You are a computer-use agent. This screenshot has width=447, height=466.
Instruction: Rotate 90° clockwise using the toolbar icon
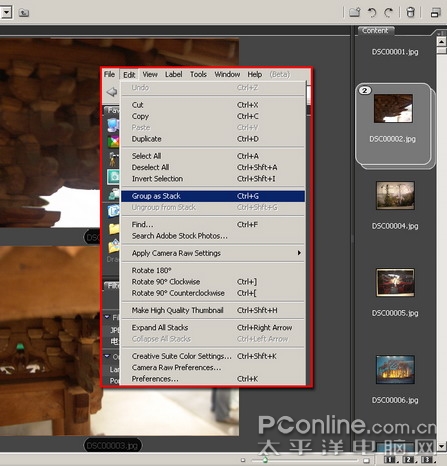(x=388, y=13)
